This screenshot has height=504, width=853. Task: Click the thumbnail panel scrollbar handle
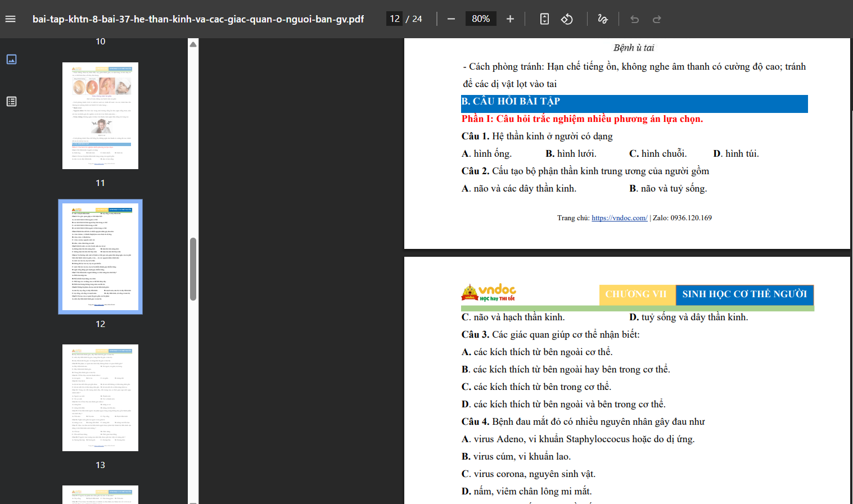pos(193,269)
